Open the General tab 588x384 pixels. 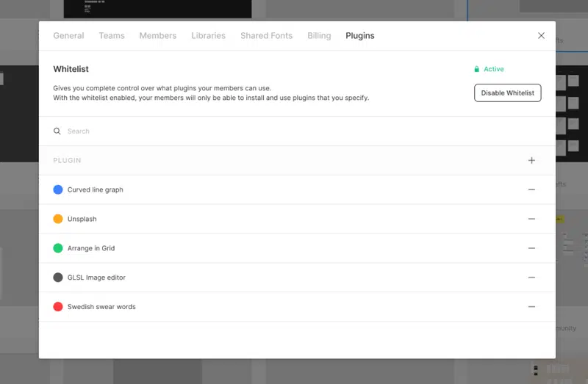[68, 35]
